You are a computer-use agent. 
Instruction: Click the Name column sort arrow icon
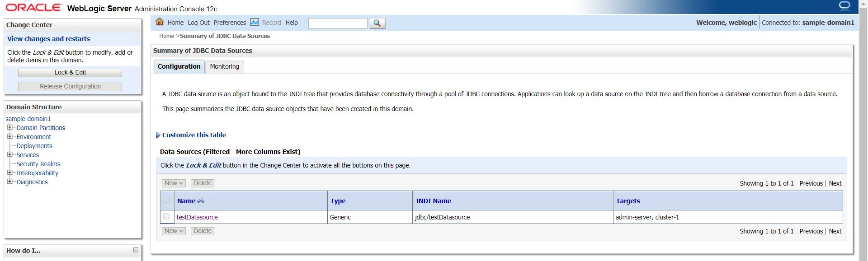coord(201,201)
